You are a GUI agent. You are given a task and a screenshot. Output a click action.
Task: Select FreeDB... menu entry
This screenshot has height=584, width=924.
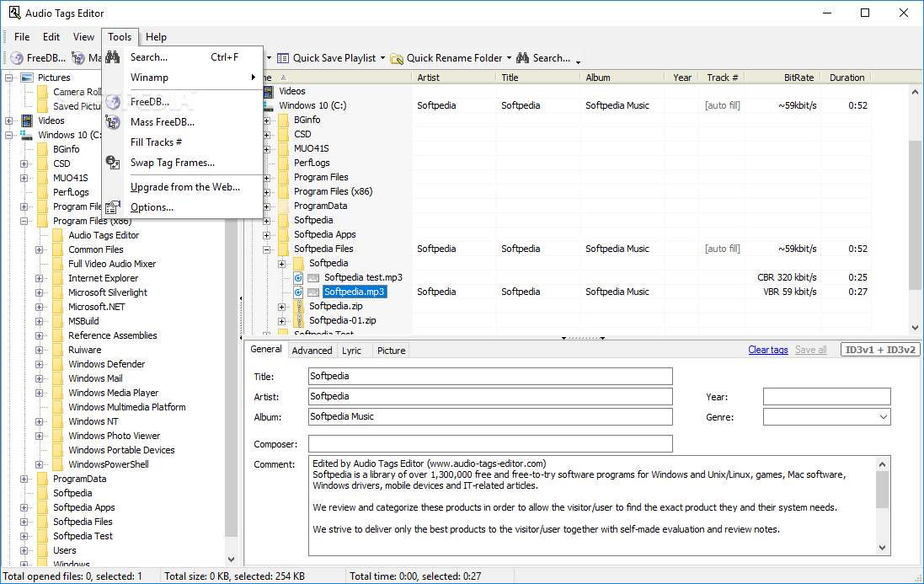(183, 101)
